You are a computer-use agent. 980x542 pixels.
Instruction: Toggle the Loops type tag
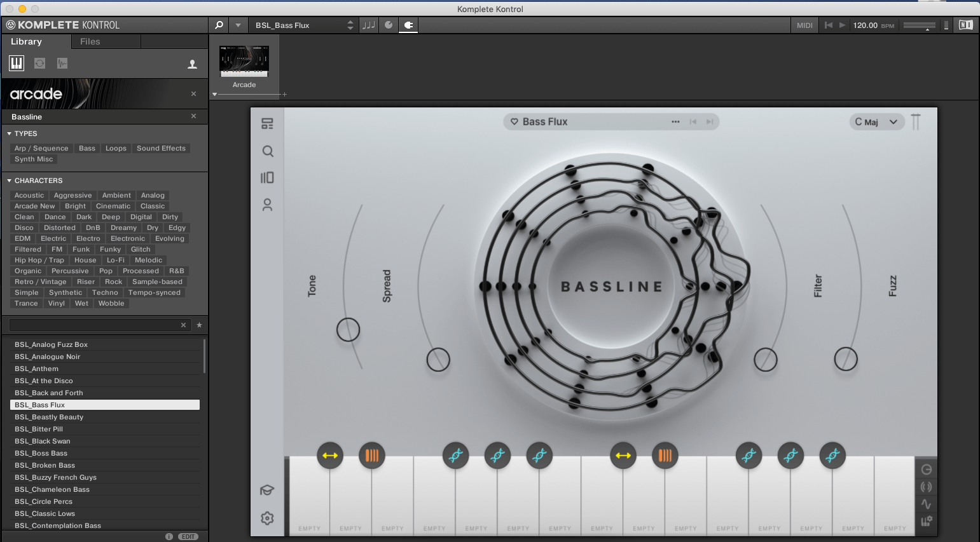pyautogui.click(x=116, y=148)
